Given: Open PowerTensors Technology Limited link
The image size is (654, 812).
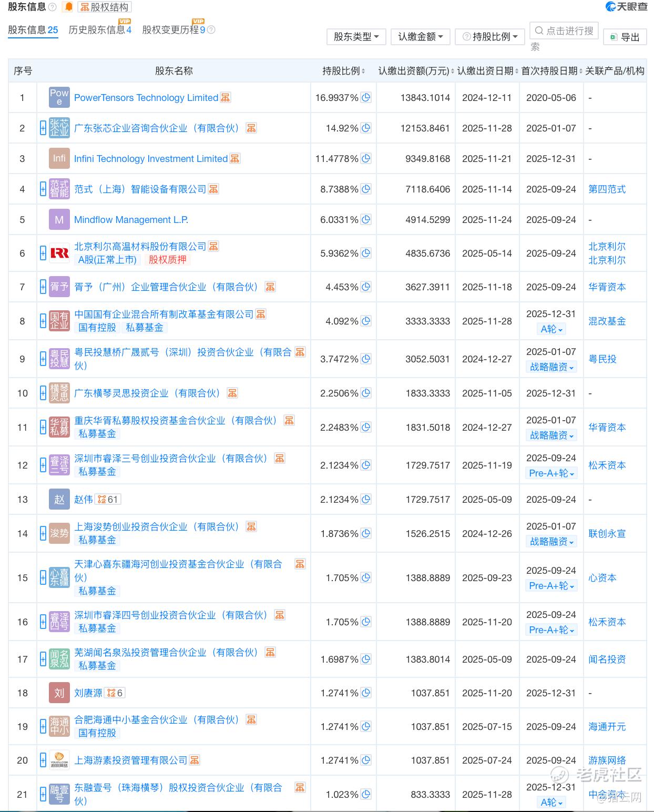Looking at the screenshot, I should [x=146, y=98].
